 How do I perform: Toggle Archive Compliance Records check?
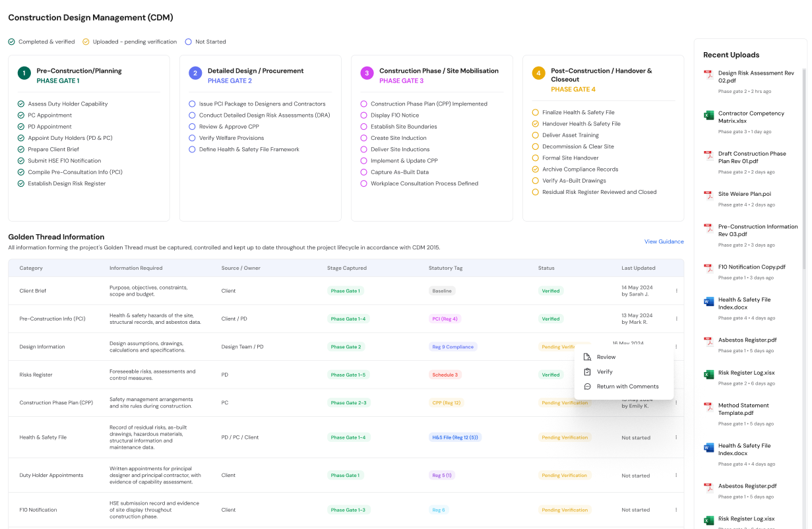[x=536, y=170]
